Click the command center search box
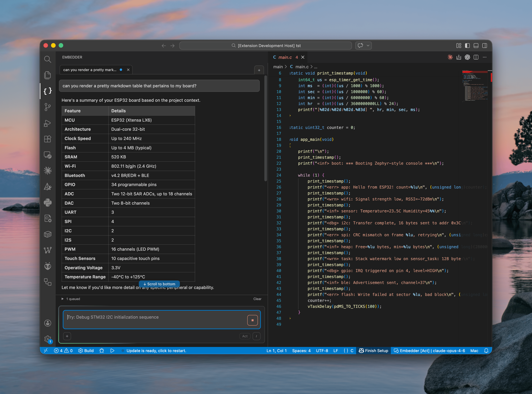 pyautogui.click(x=266, y=46)
